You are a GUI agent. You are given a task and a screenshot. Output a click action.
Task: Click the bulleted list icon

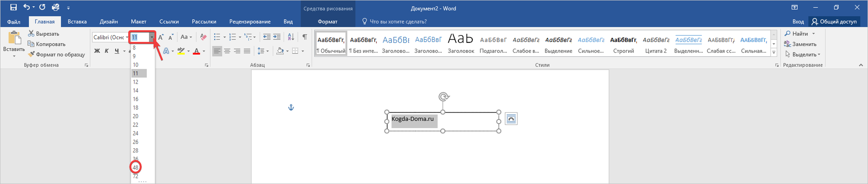[217, 37]
